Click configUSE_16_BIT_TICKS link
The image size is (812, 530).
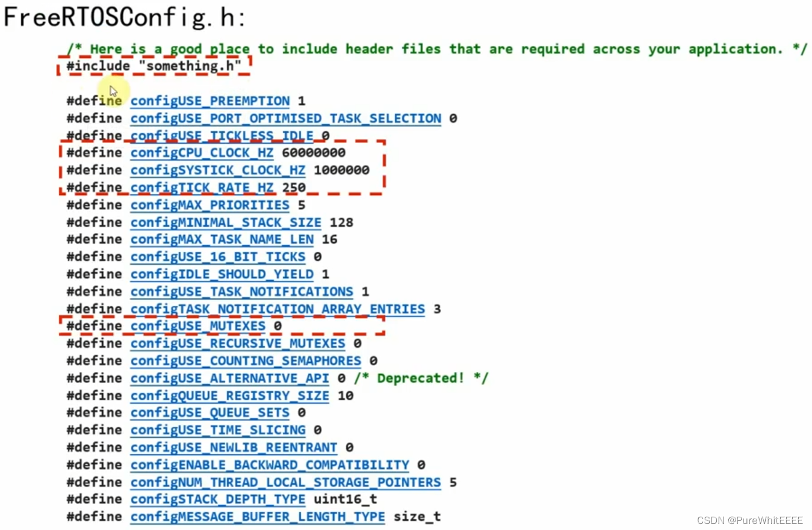tap(218, 257)
